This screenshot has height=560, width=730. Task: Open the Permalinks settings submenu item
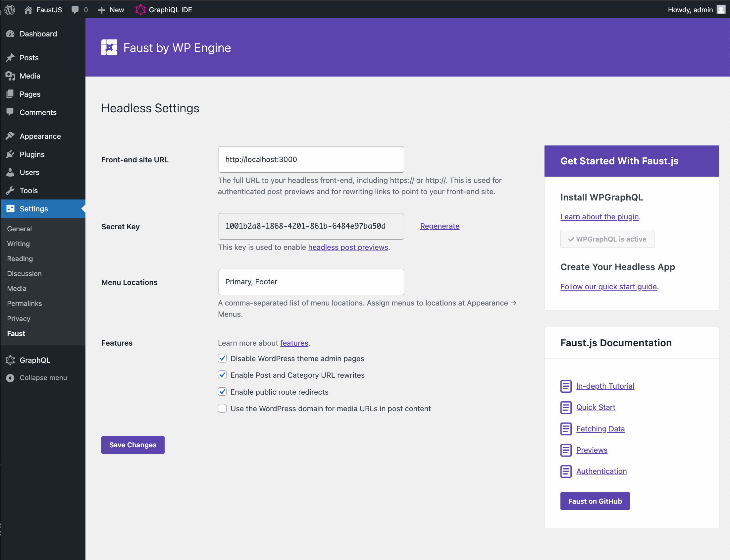coord(24,303)
